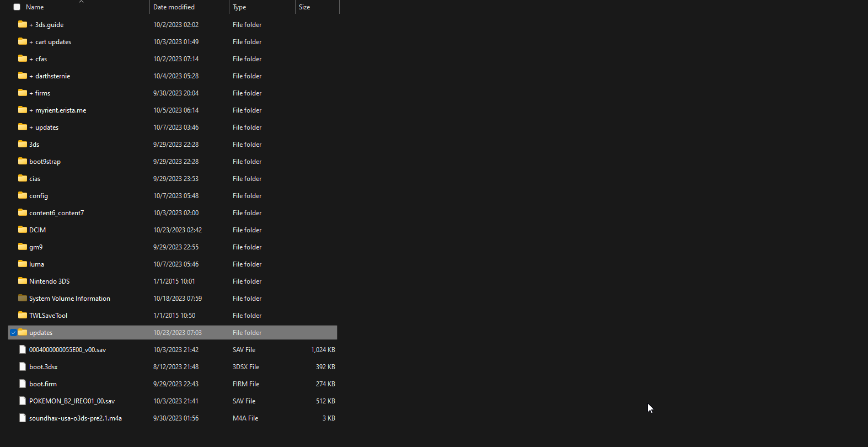The height and width of the screenshot is (447, 868).
Task: Click date 10/23/2023 02:42 of DCIM
Action: point(178,230)
